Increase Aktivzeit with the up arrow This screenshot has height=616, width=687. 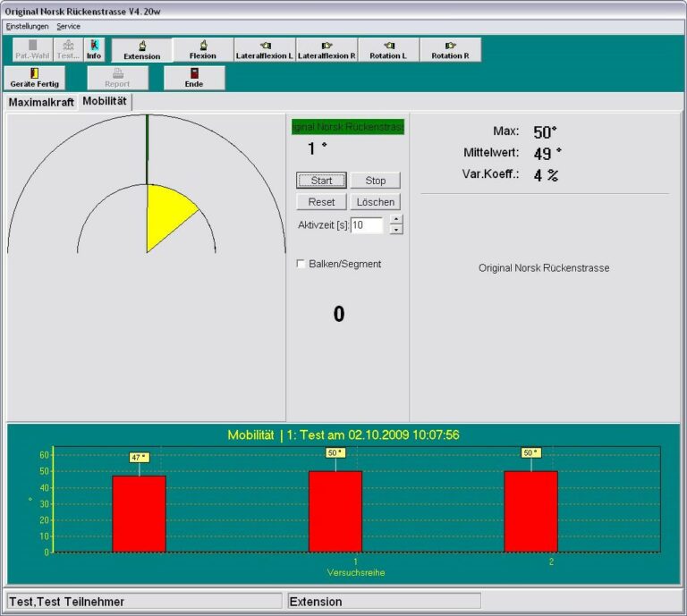(396, 220)
